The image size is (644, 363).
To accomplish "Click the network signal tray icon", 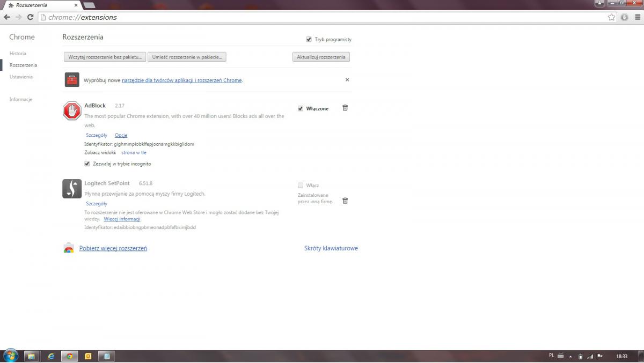I will pyautogui.click(x=590, y=356).
